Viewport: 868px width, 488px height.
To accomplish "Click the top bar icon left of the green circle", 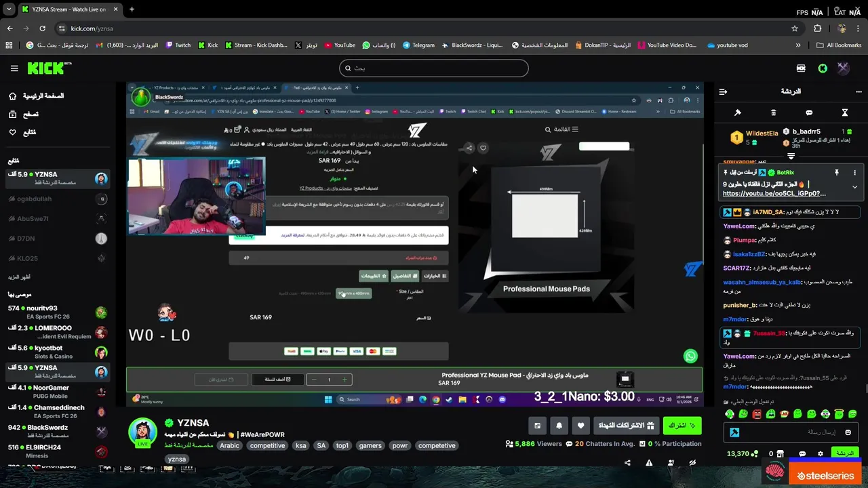I will [x=801, y=68].
